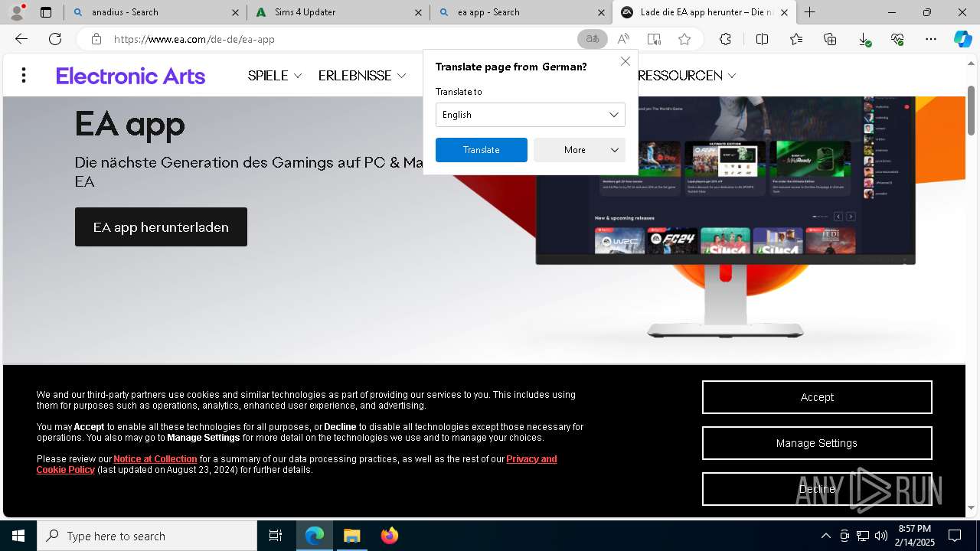Click the Translate button
Viewport: 980px width, 551px height.
point(482,150)
